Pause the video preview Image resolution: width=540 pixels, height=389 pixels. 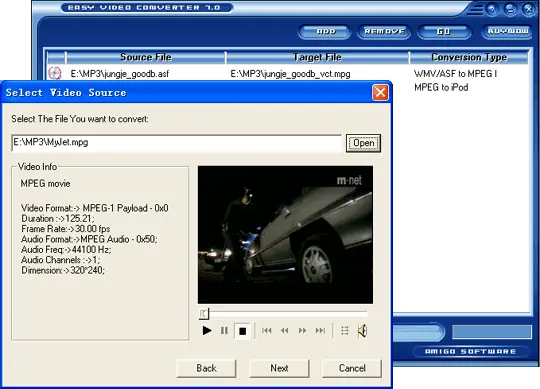point(224,331)
